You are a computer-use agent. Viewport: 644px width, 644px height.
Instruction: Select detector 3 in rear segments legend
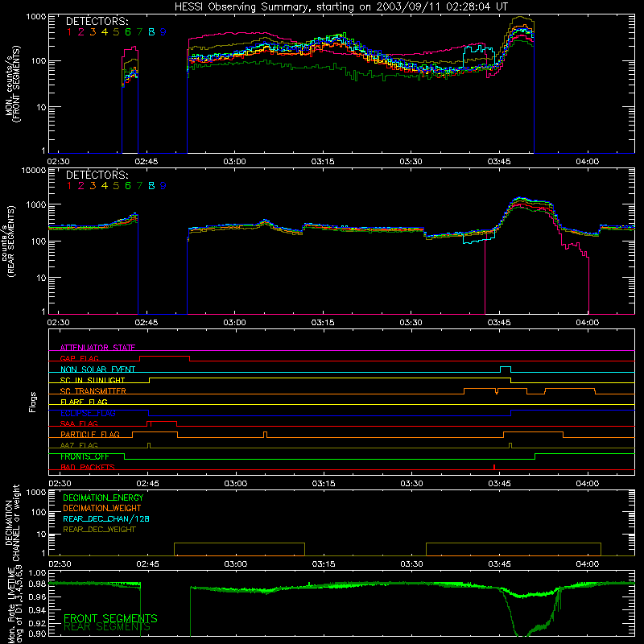pos(93,186)
